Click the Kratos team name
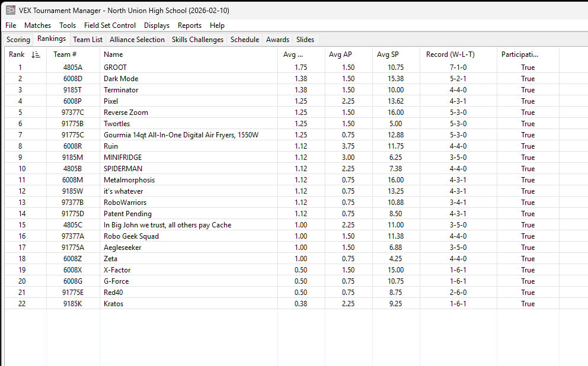 pos(114,303)
